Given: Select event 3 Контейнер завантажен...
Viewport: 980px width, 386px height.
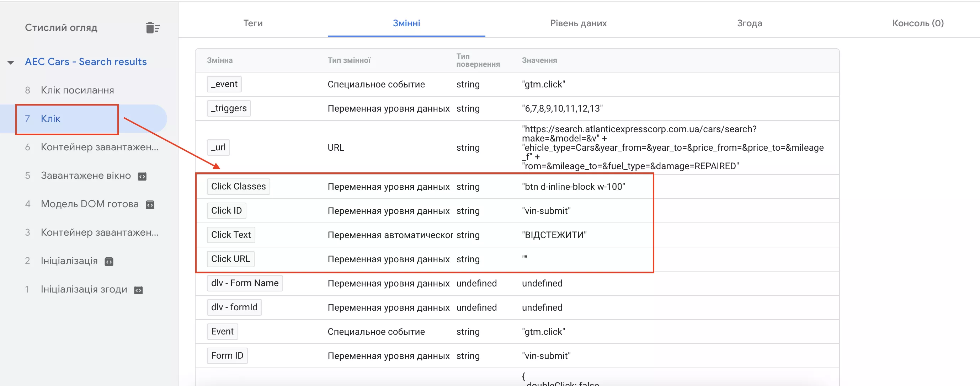Looking at the screenshot, I should [84, 232].
